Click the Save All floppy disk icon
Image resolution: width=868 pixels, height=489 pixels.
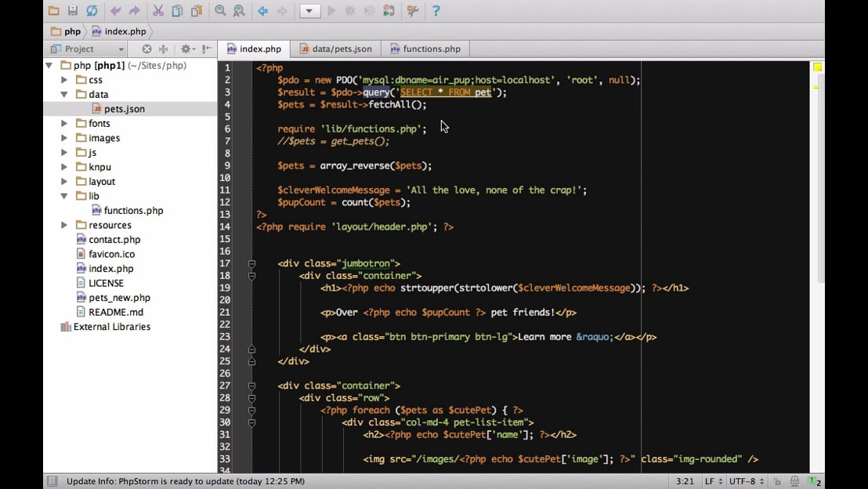(x=73, y=10)
